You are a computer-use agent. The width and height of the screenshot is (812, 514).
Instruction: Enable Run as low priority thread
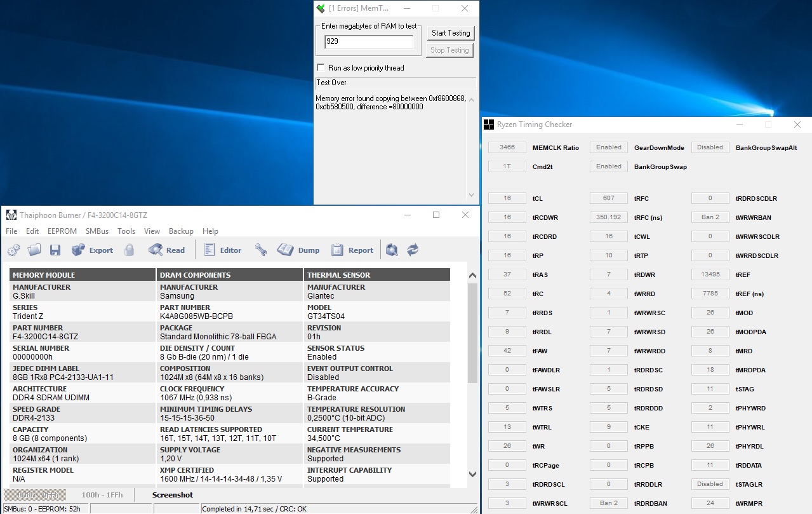point(321,68)
